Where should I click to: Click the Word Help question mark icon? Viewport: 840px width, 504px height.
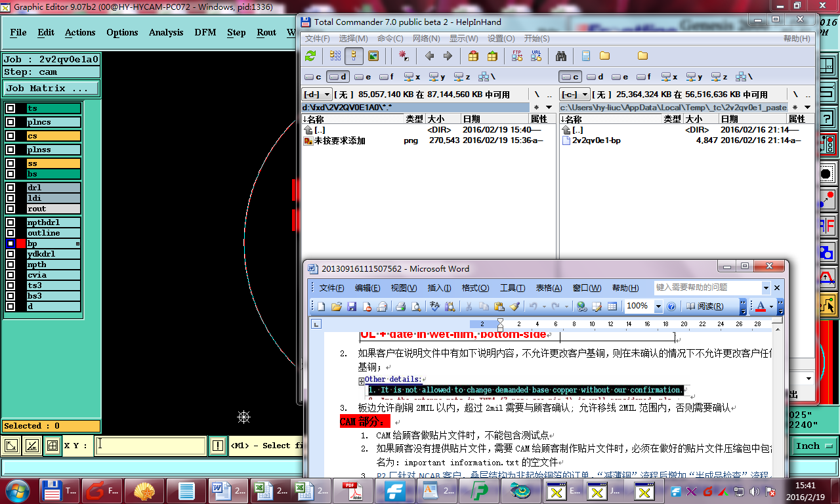[671, 306]
